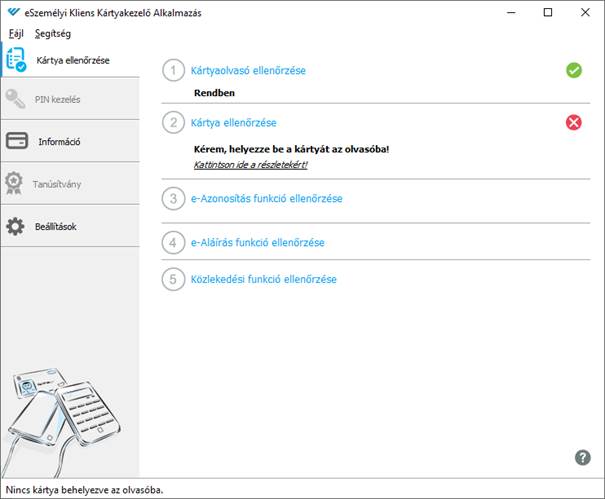
Task: Close the eSzemélyi Kliens window
Action: 585,12
